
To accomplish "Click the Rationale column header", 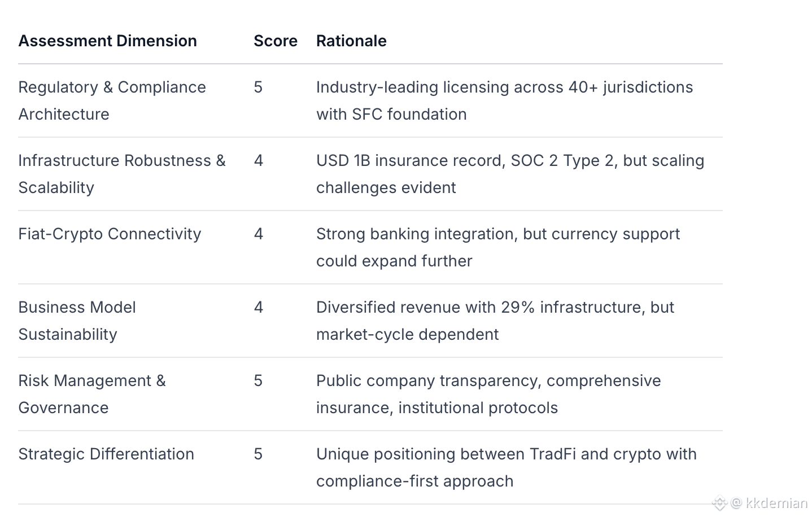I will coord(351,41).
